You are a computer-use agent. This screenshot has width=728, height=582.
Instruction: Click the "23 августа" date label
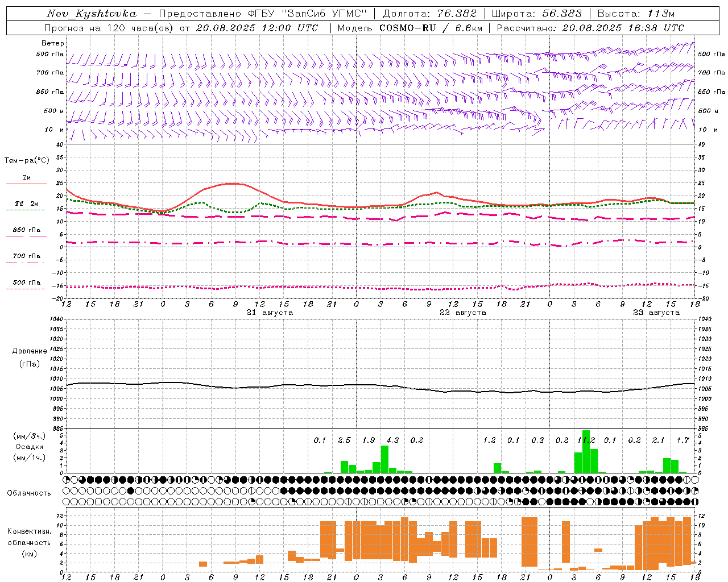coord(656,313)
